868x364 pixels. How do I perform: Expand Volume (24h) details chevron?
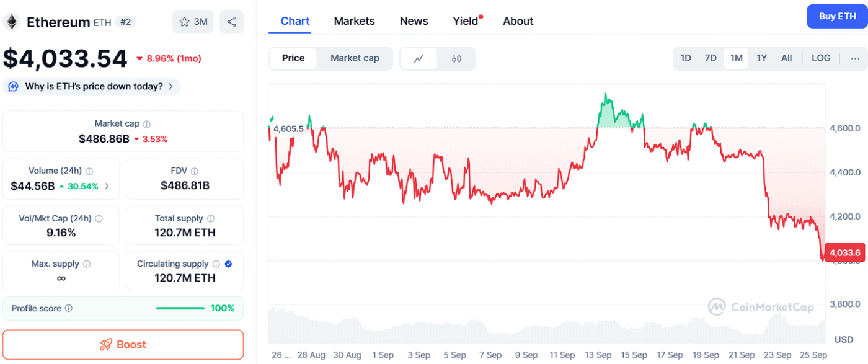tap(107, 186)
